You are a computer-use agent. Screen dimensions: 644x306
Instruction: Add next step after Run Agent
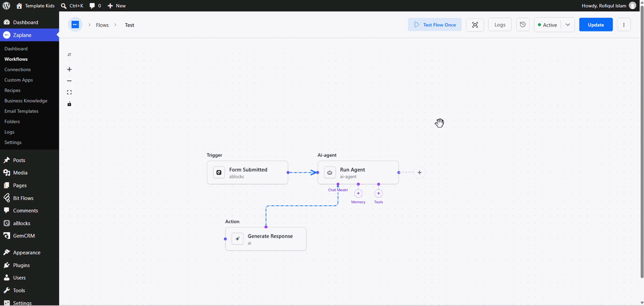click(420, 173)
